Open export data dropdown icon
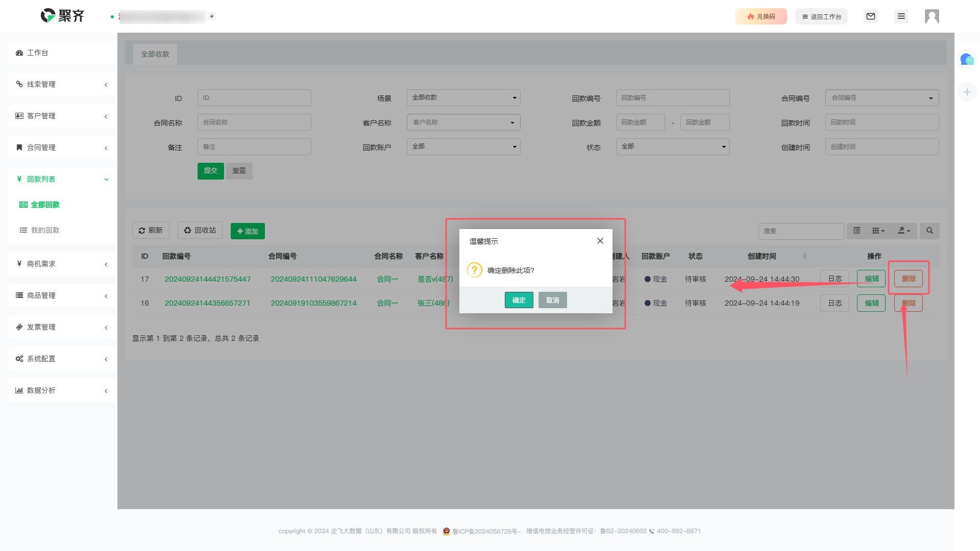Viewport: 980px width, 551px height. pyautogui.click(x=904, y=231)
